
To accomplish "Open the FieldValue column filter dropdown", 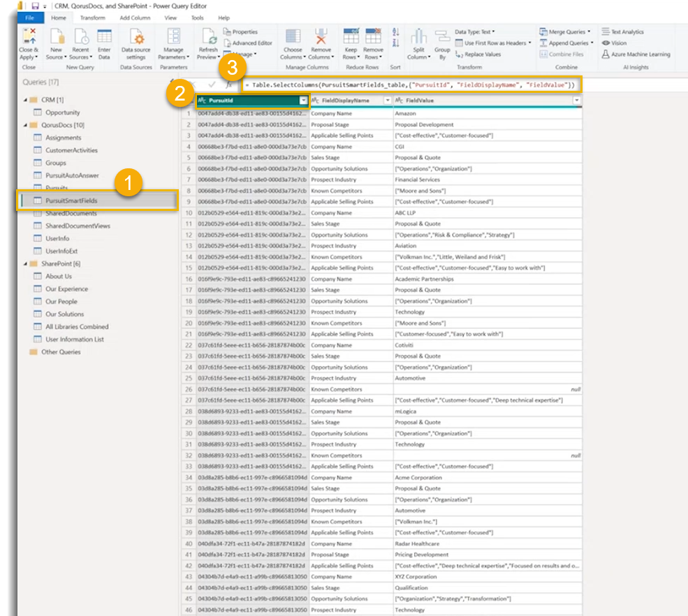I will click(576, 101).
